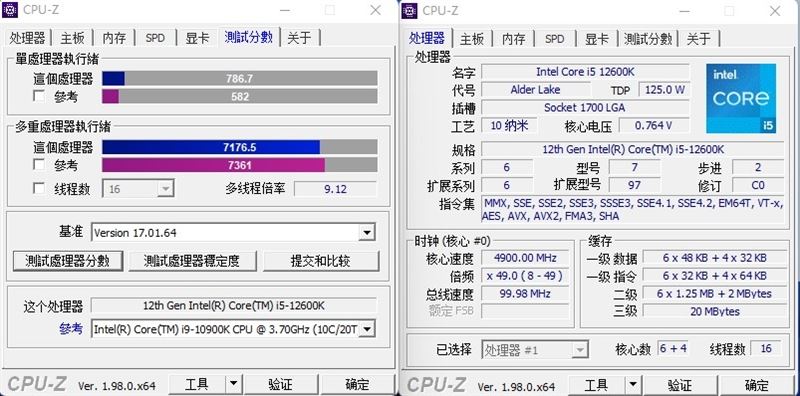Image resolution: width=800 pixels, height=396 pixels.
Task: Click the 指令集 instruction list text
Action: tap(633, 209)
